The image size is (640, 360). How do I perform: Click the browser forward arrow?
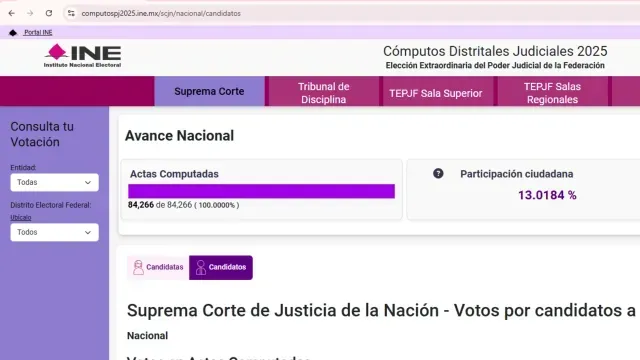[30, 13]
